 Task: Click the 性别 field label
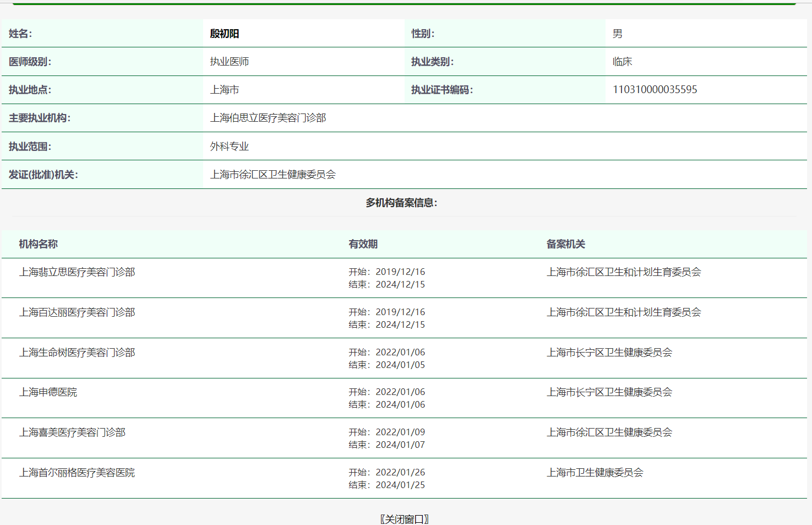[423, 34]
